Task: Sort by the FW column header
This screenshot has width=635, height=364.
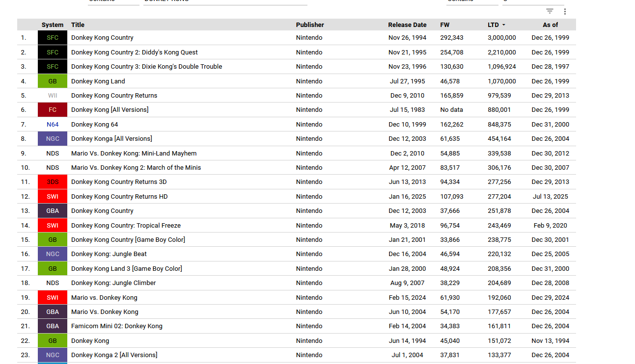Action: click(444, 25)
